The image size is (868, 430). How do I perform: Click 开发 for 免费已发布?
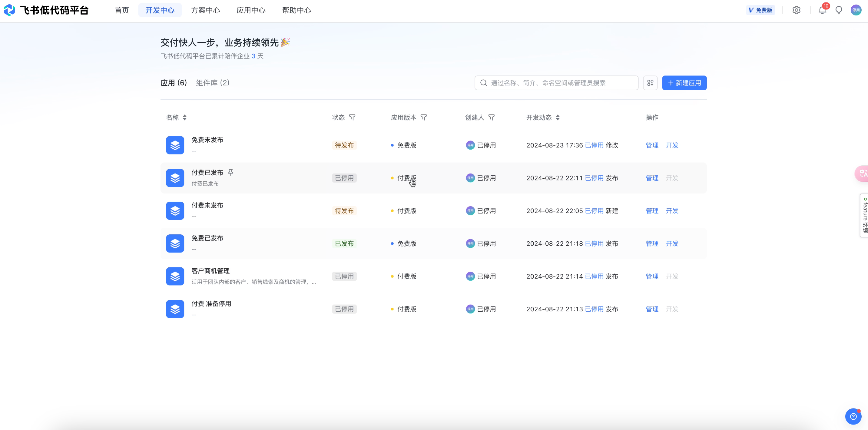[x=672, y=243]
